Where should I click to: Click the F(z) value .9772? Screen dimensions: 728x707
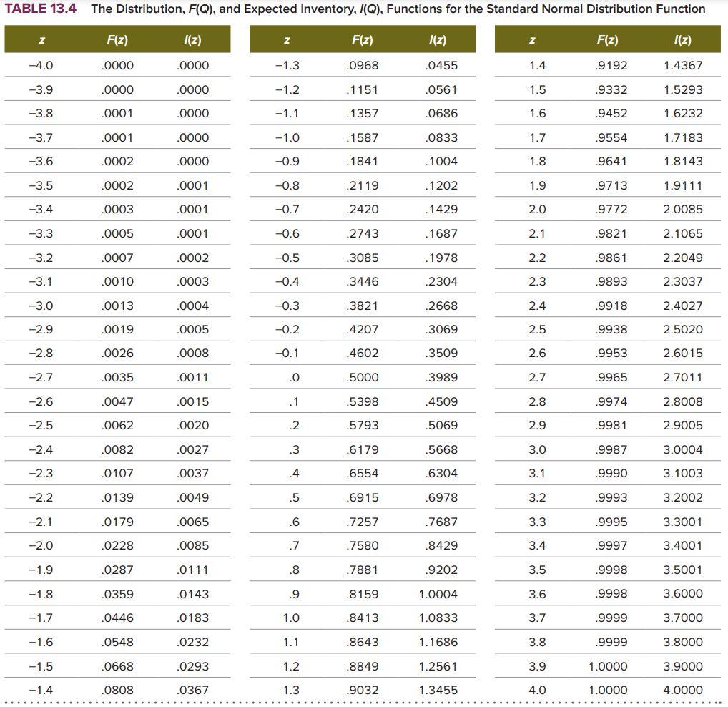611,209
